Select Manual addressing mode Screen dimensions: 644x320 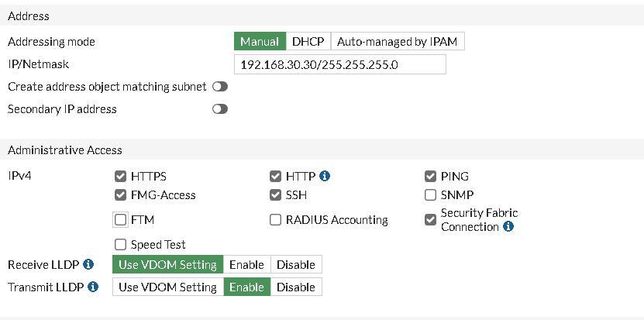point(260,42)
